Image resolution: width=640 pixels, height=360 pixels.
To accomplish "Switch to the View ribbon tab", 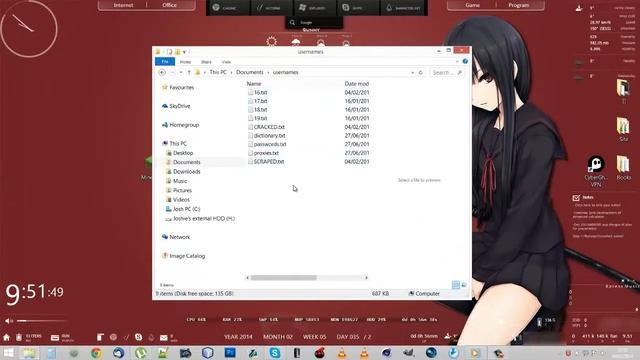I will pyautogui.click(x=227, y=62).
